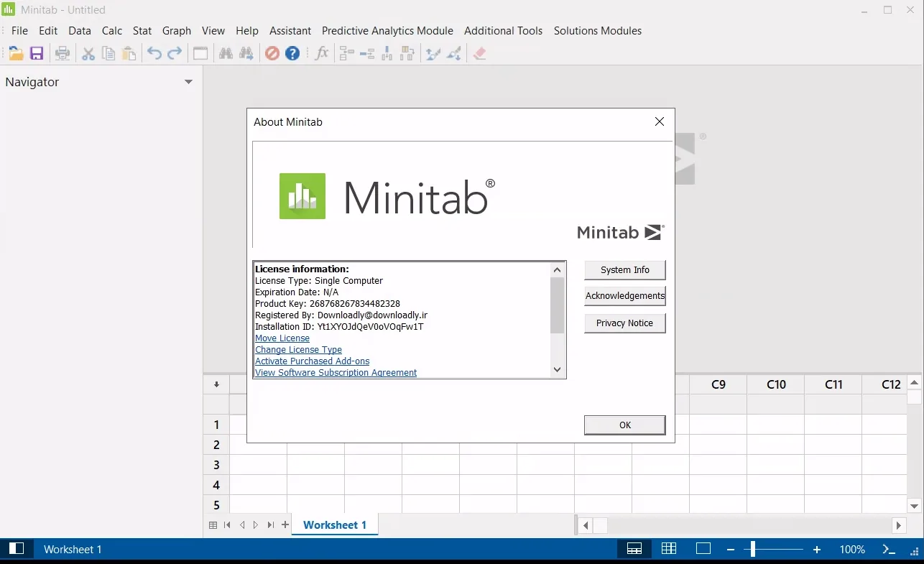Open the Assistant menu
The image size is (924, 564).
tap(290, 31)
